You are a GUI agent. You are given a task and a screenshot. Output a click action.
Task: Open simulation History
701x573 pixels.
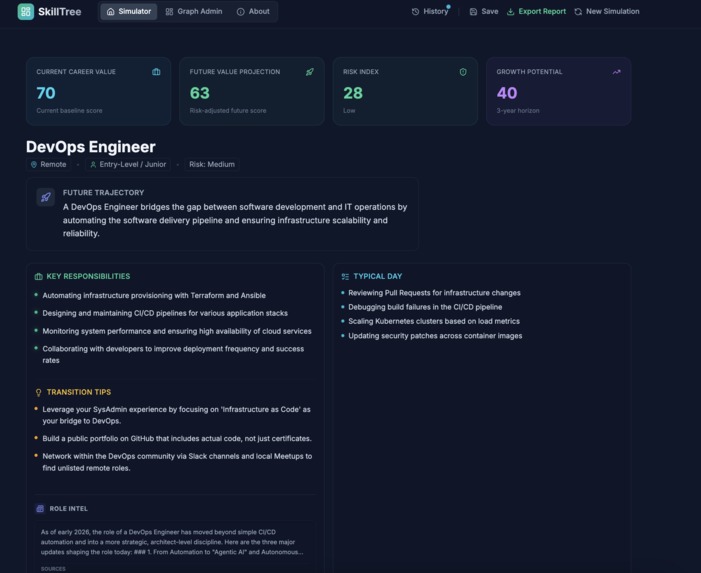pos(430,12)
